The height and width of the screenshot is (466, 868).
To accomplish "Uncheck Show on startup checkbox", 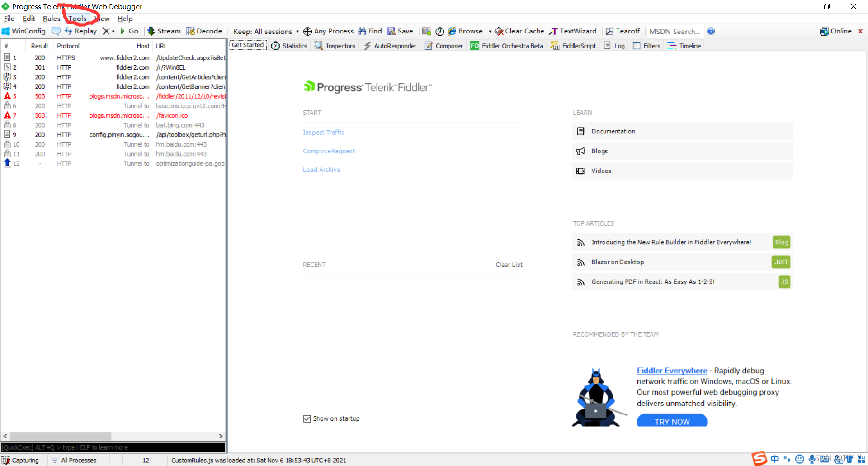I will pos(307,418).
